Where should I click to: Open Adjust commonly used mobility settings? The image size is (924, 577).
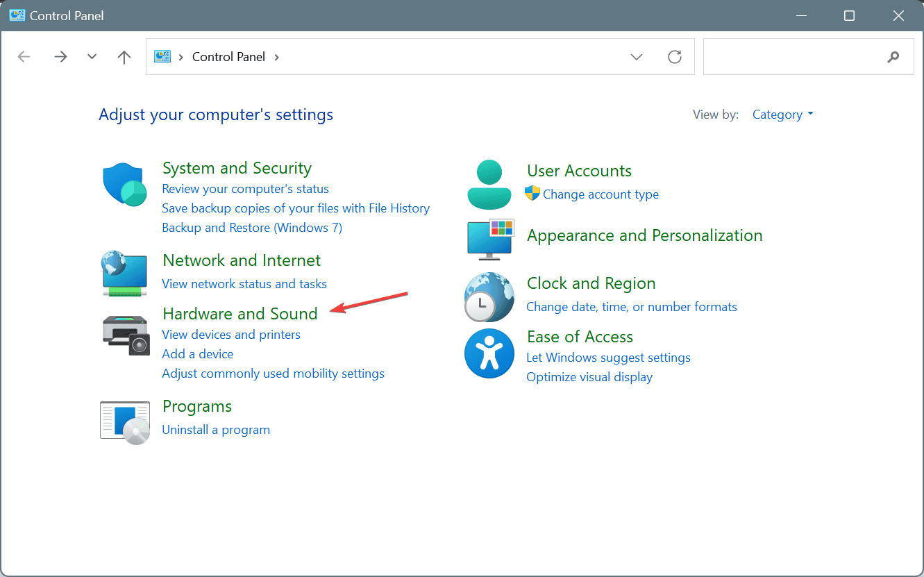coord(273,374)
